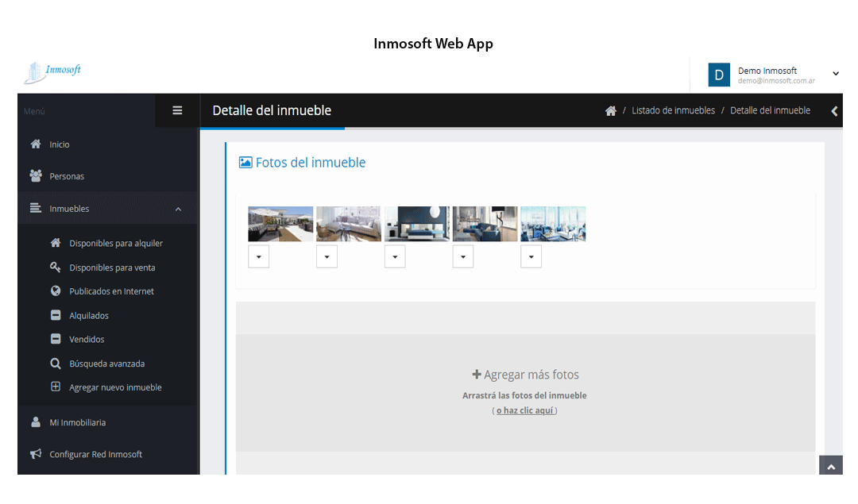Click the Personas people icon

(x=36, y=175)
